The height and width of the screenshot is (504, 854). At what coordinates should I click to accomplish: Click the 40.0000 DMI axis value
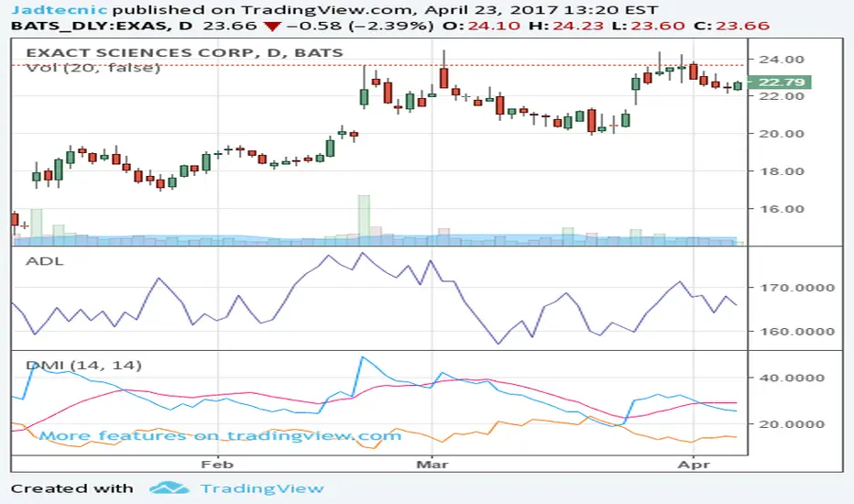click(792, 378)
